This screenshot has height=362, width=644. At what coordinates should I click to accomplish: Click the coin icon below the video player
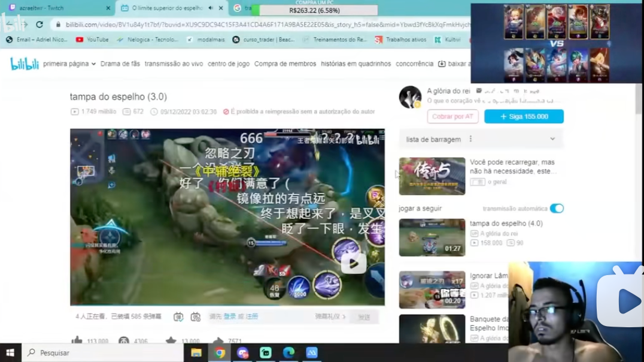click(x=123, y=340)
